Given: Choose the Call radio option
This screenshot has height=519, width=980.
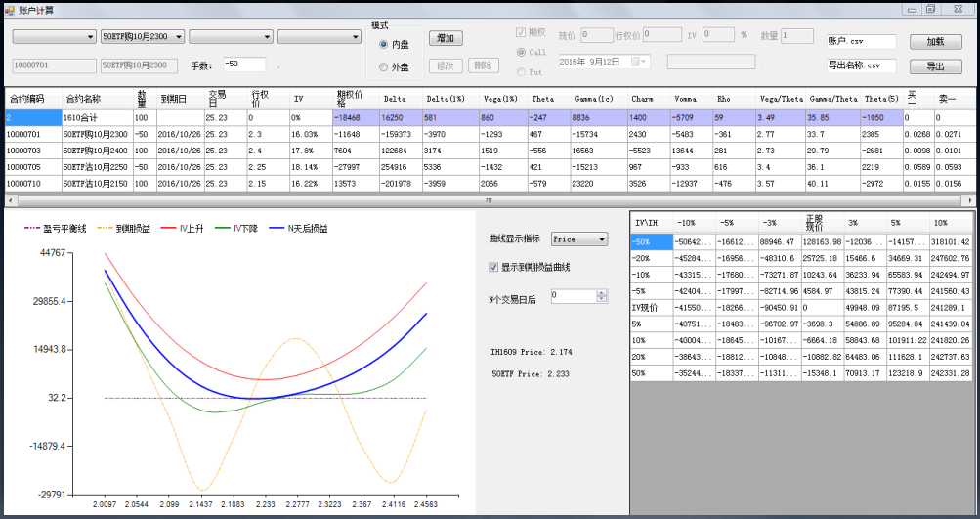Looking at the screenshot, I should point(521,53).
